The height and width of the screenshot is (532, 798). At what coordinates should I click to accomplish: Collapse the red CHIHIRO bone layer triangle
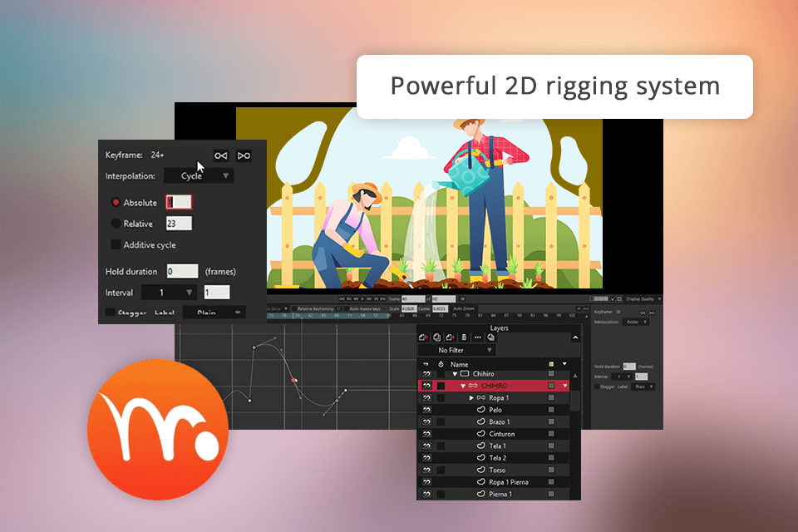pyautogui.click(x=463, y=386)
